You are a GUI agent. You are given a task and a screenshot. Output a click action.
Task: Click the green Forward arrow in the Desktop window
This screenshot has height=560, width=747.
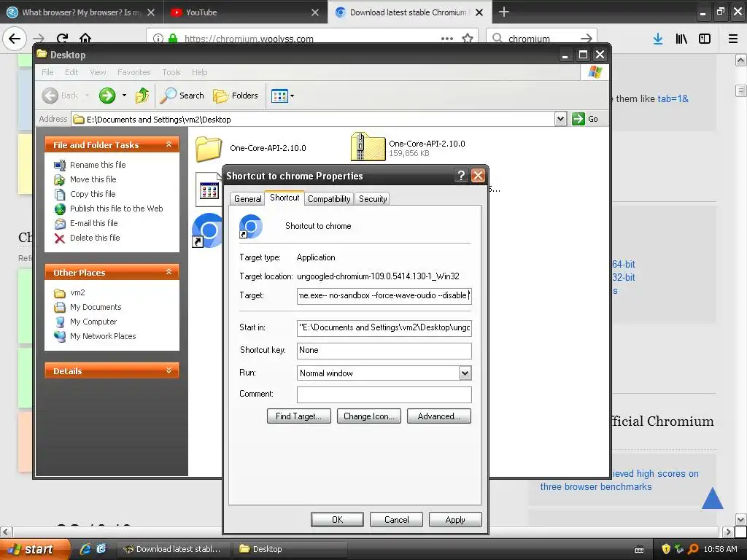point(107,96)
